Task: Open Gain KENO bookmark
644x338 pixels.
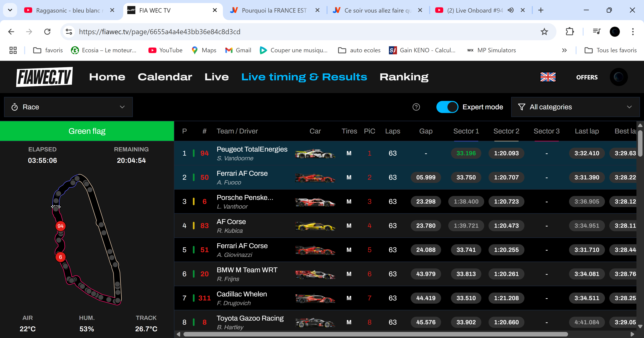Action: 422,50
